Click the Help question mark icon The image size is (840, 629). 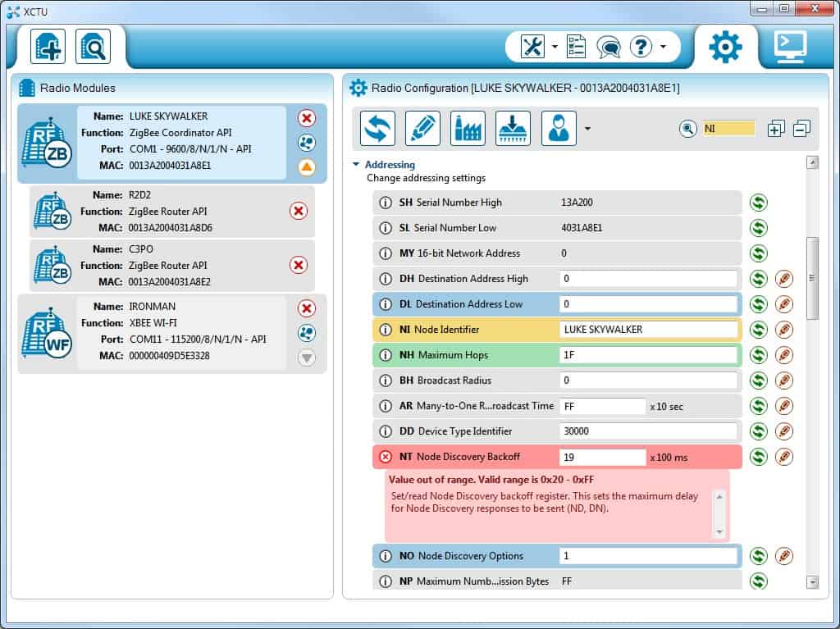[641, 47]
